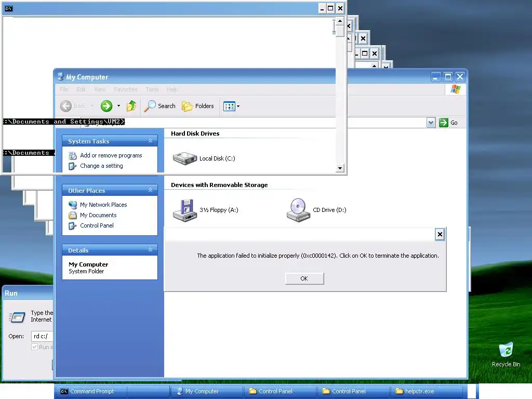Screen dimensions: 532x399
Task: Click the Run dialog program icon
Action: [17, 317]
